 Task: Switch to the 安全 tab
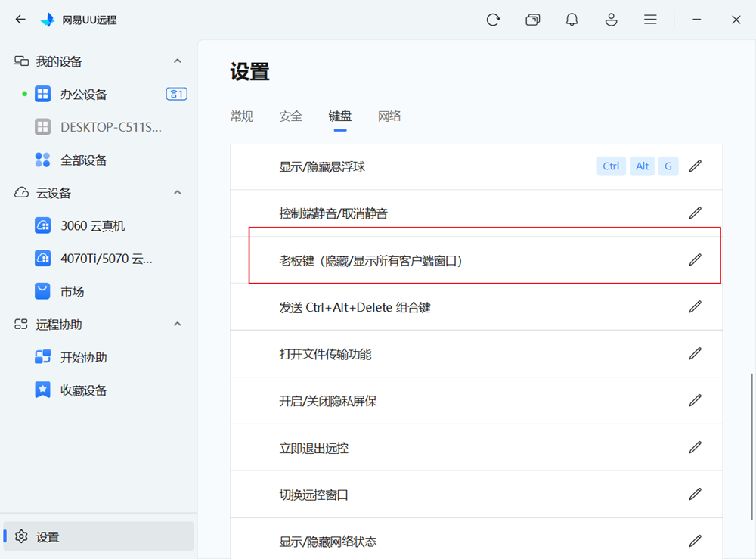(x=291, y=116)
